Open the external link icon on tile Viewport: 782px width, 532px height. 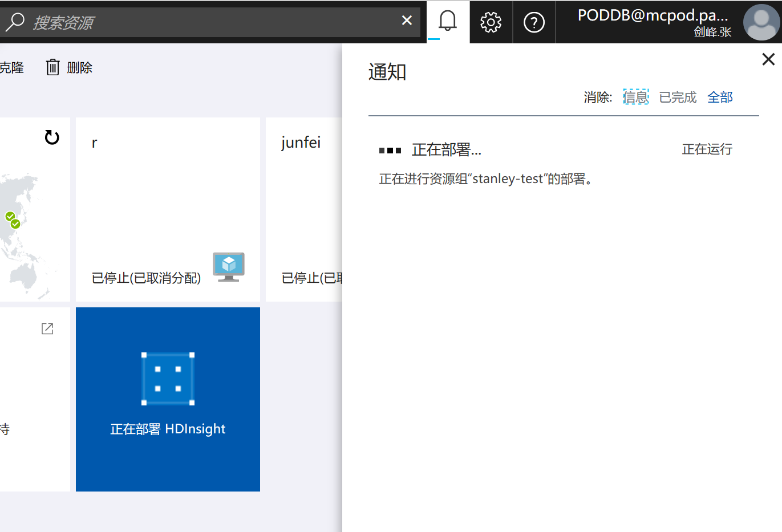[x=47, y=328]
